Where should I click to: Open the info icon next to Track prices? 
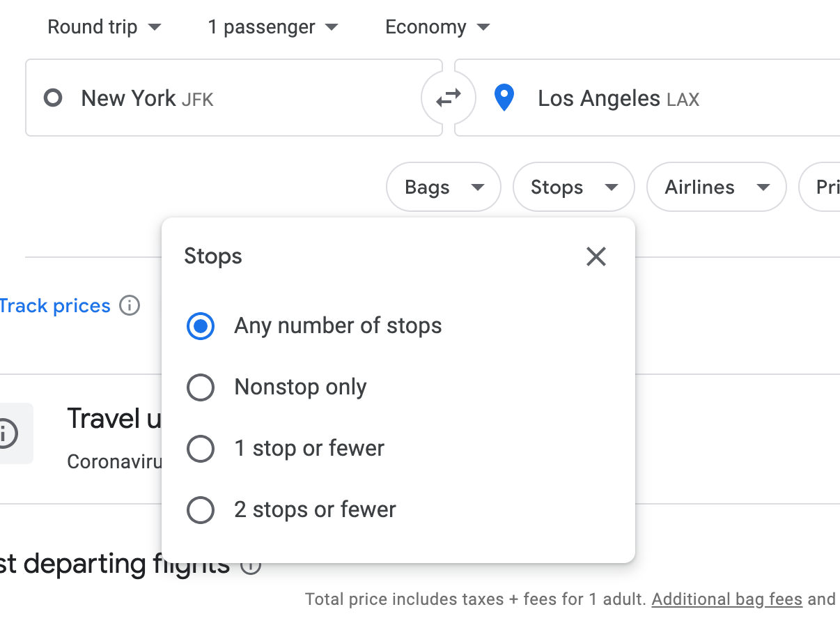[130, 306]
